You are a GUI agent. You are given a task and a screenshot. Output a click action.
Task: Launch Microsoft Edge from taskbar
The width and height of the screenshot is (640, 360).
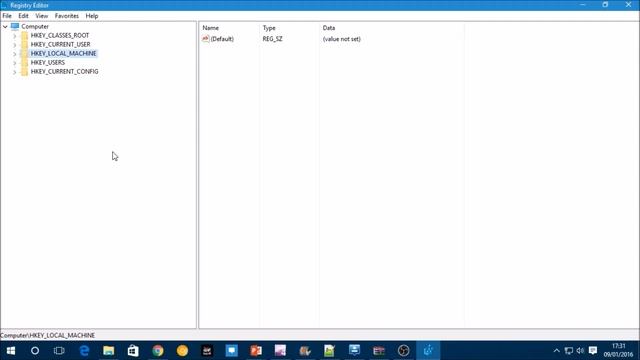84,351
